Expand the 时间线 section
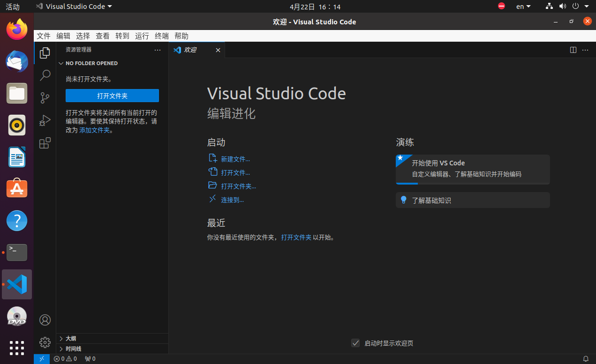The image size is (596, 364). (x=112, y=349)
